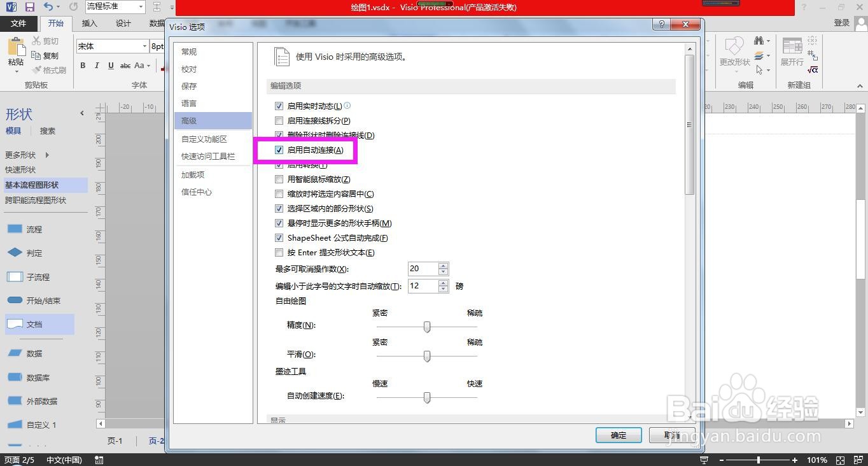868x466 pixels.
Task: Toggle Underline formatting icon
Action: 111,66
